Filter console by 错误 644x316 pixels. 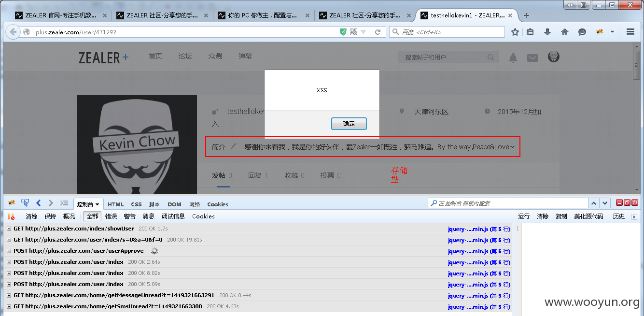pyautogui.click(x=111, y=216)
